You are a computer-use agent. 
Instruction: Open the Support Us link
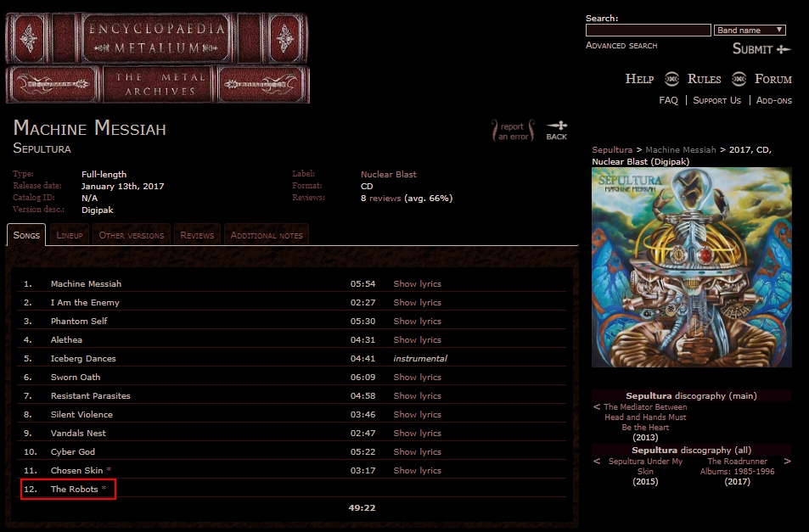[x=716, y=100]
